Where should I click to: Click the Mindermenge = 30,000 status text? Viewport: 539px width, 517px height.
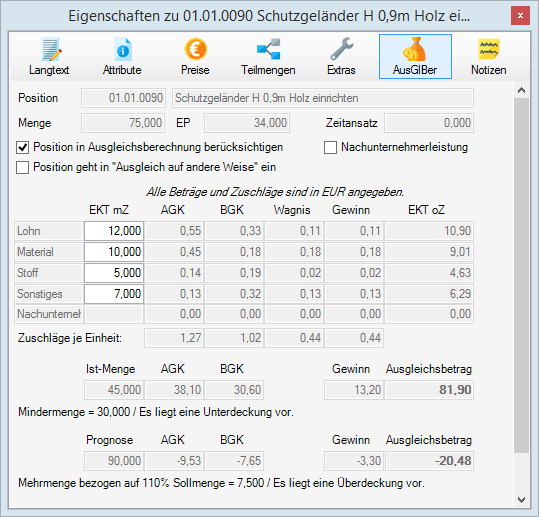156,412
